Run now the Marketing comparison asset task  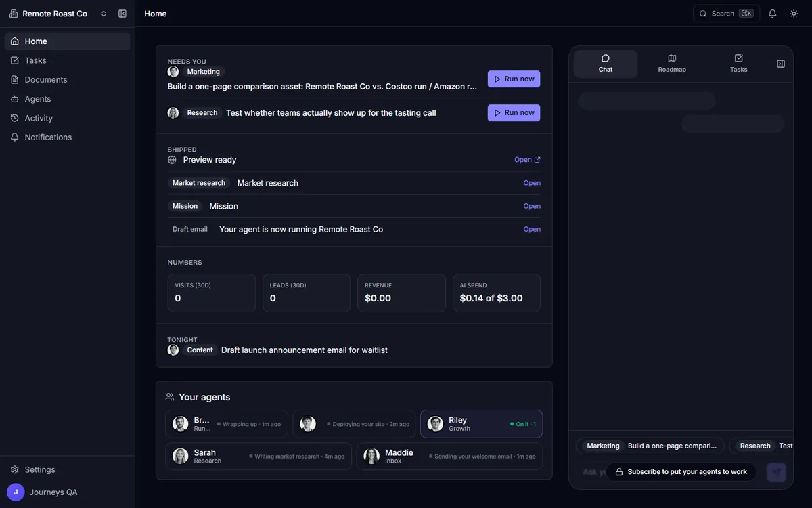click(x=514, y=79)
